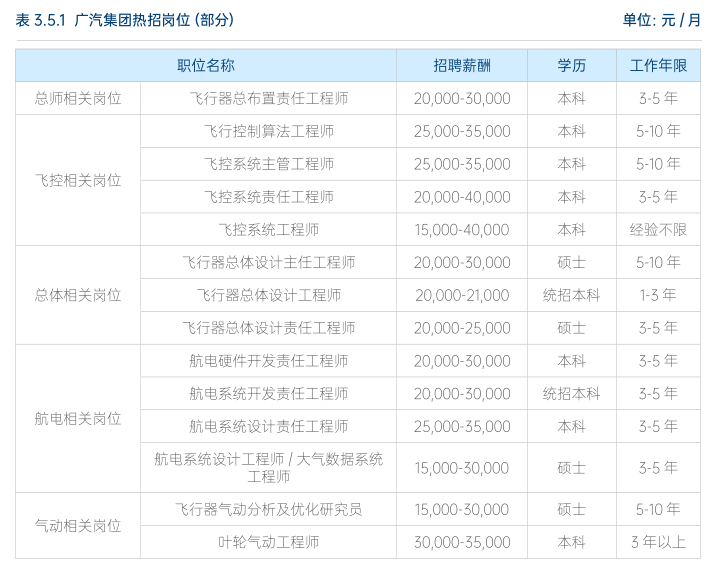Click 5-10 年 in the 飞行器总体设计主任工程师 row
The width and height of the screenshot is (712, 574).
[658, 262]
